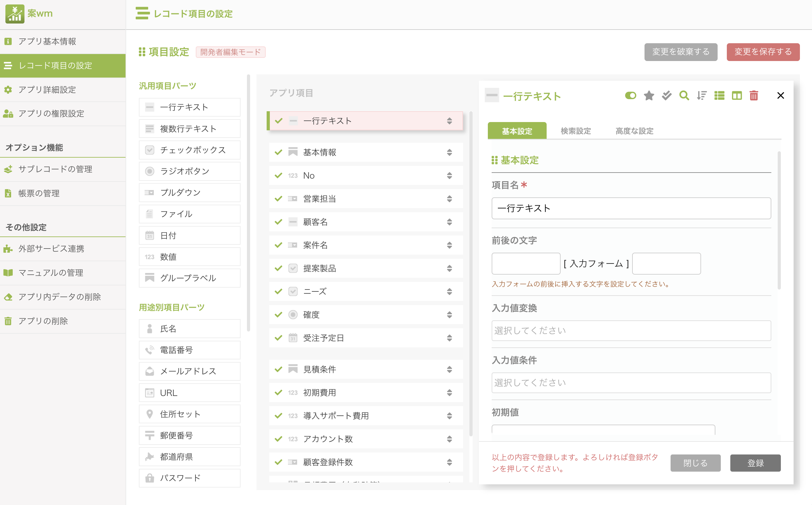
Task: Click the sort order icon in item toolbar
Action: pos(701,96)
